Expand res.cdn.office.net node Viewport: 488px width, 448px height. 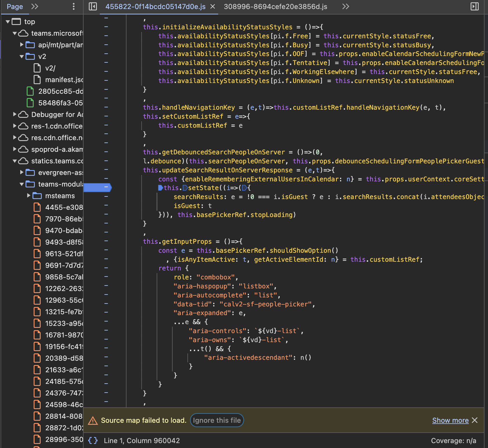15,138
